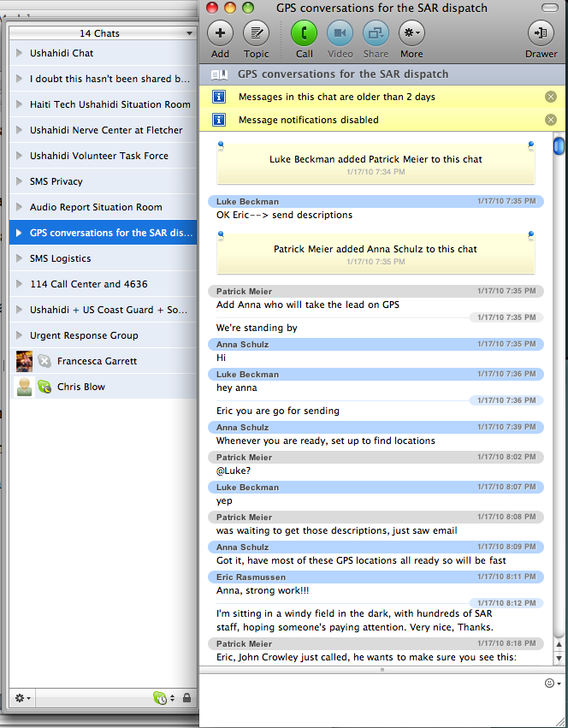
Task: Click the Video toolbar icon
Action: pos(340,33)
